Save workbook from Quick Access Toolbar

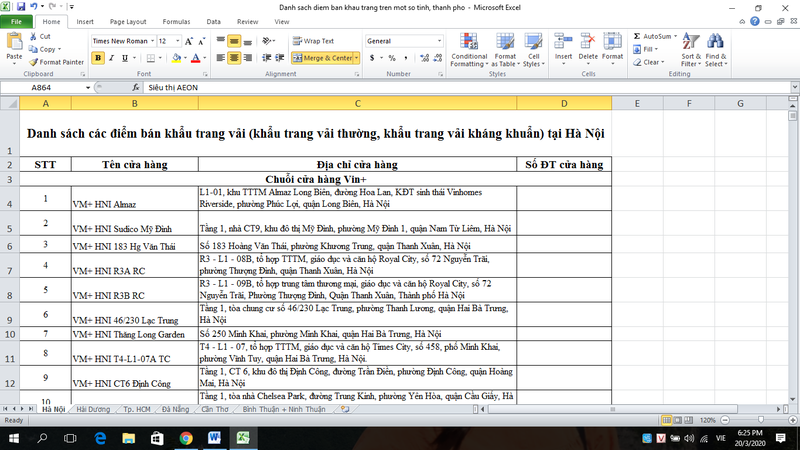(x=21, y=7)
